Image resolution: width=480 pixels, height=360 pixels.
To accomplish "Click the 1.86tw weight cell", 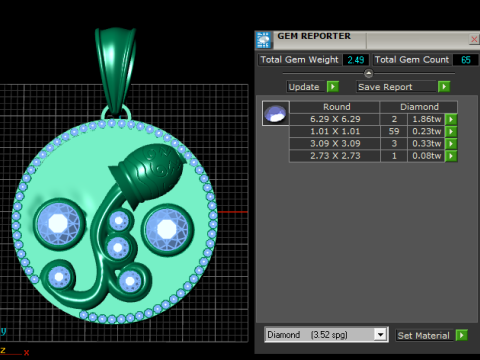I will point(426,119).
